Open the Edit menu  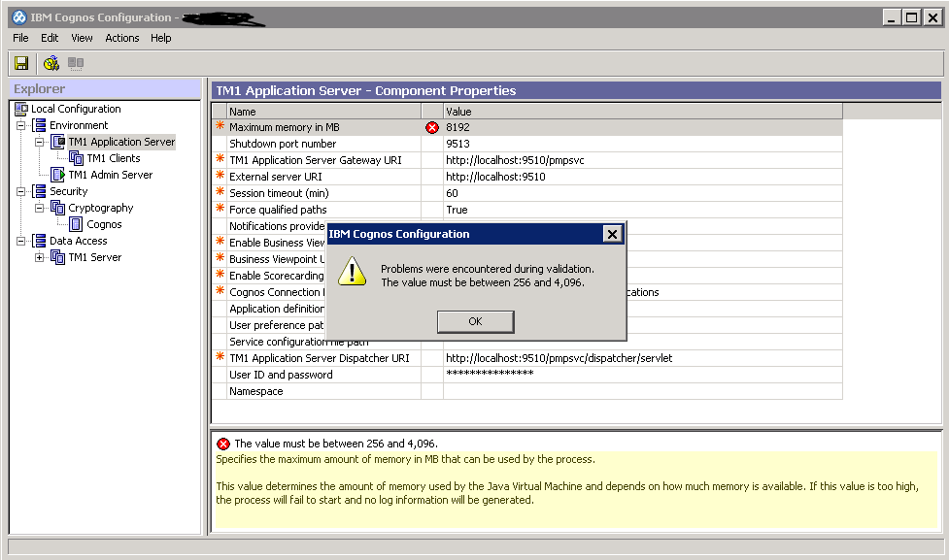point(50,38)
